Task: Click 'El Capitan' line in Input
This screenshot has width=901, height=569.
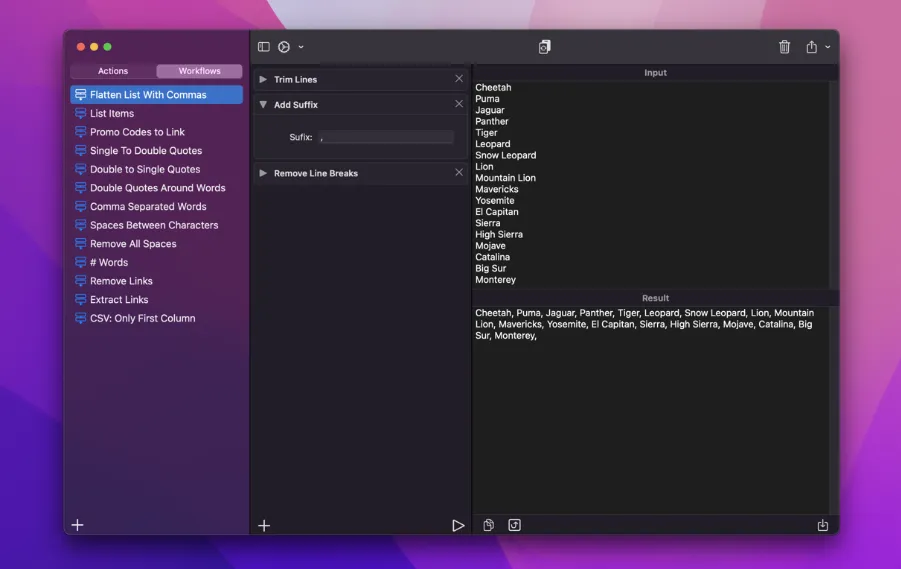Action: [x=496, y=212]
